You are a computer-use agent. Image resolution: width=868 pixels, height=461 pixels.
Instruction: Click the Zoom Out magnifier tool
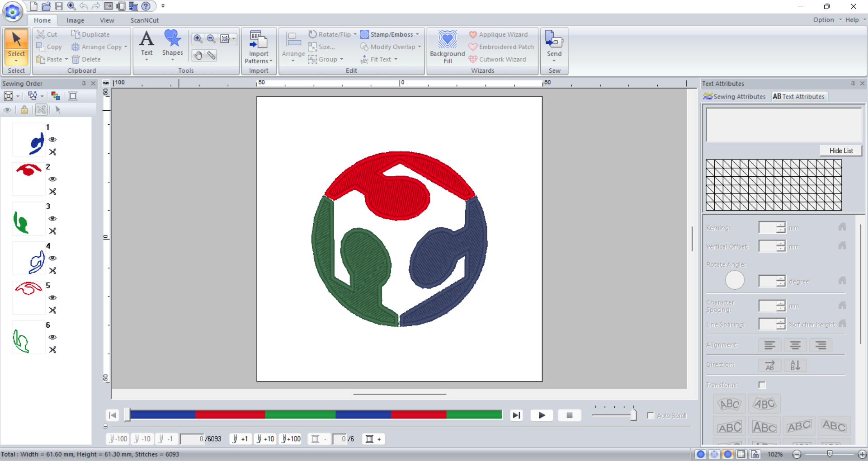pyautogui.click(x=211, y=39)
